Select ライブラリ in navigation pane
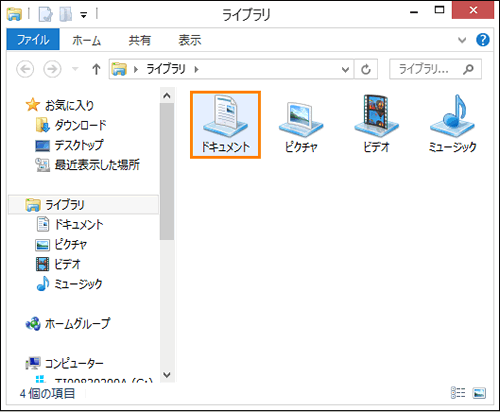Viewport: 500px width, 412px height. 83,204
